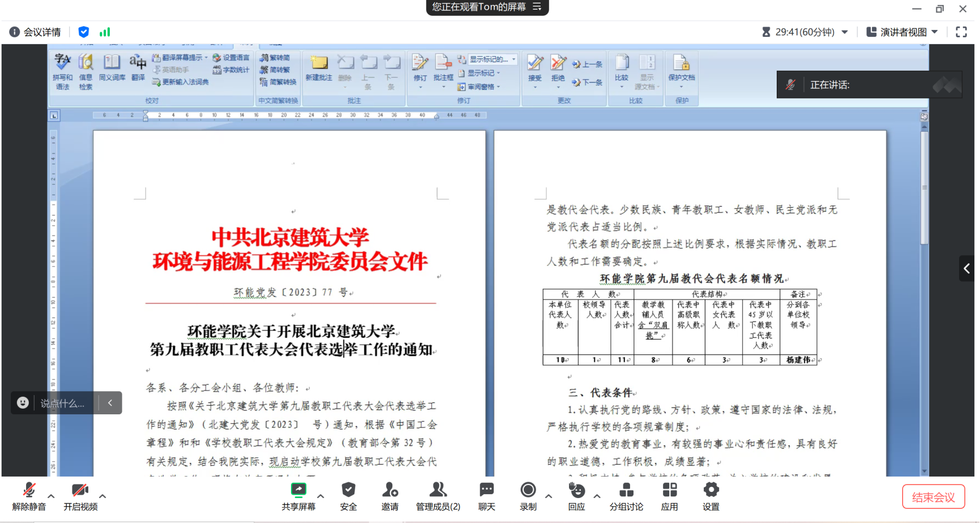This screenshot has height=523, width=980.
Task: Click the Invite (邀请) icon
Action: (390, 490)
